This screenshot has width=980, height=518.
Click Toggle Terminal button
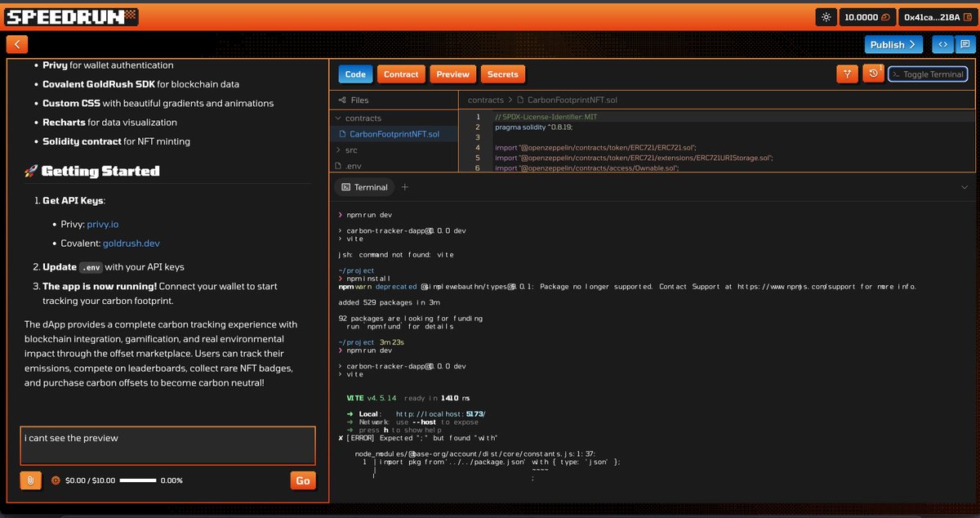tap(928, 74)
